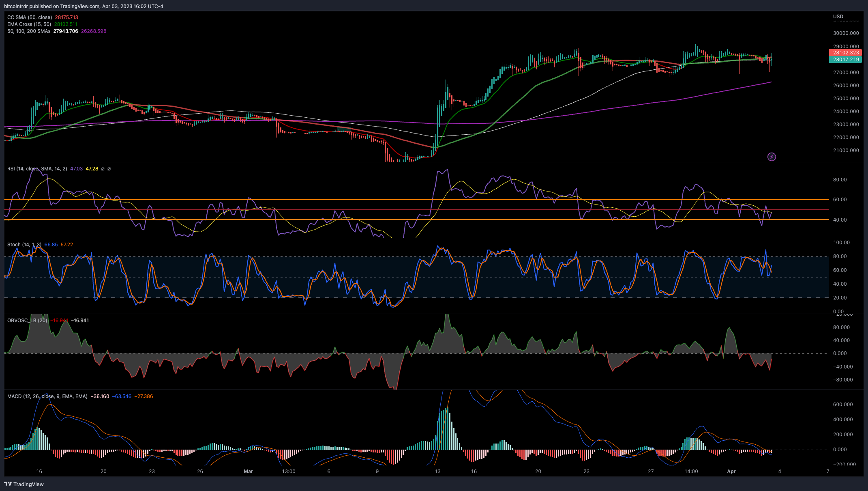Viewport: 868px width, 491px height.
Task: Click the first ∅ symbol in the RSI legend
Action: coord(103,169)
